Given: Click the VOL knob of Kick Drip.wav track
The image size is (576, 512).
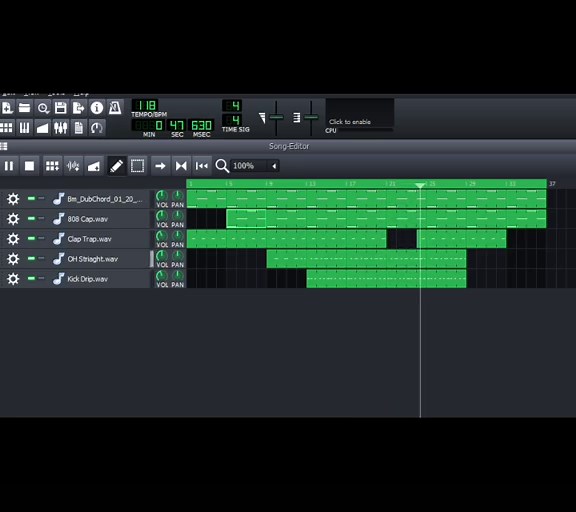Looking at the screenshot, I should click(162, 276).
